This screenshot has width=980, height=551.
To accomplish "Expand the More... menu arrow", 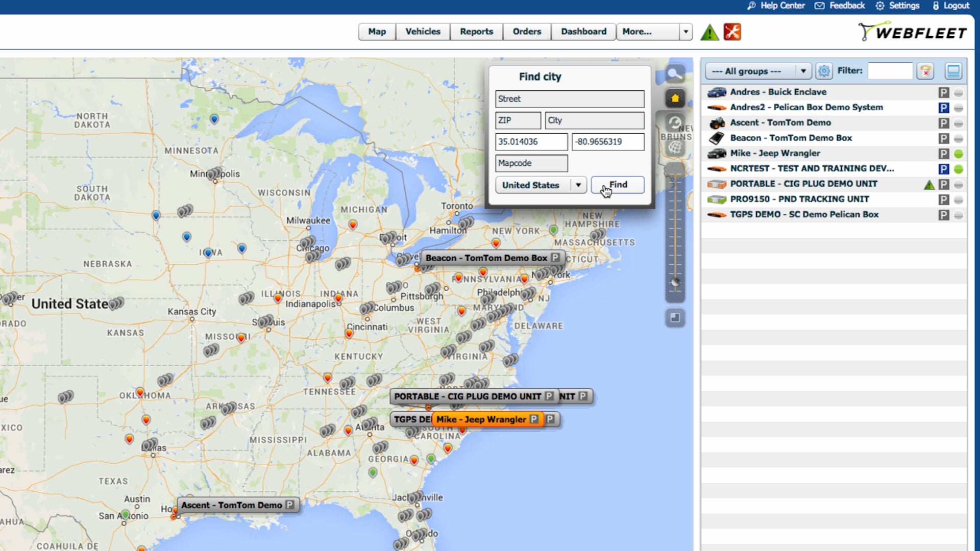I will point(686,32).
